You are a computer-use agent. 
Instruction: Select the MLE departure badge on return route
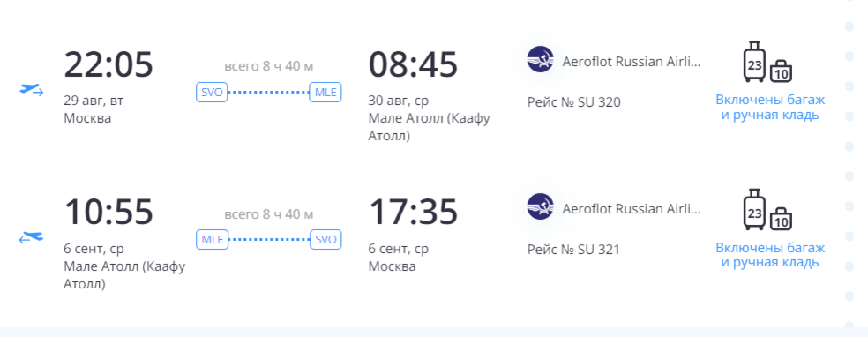pyautogui.click(x=212, y=240)
